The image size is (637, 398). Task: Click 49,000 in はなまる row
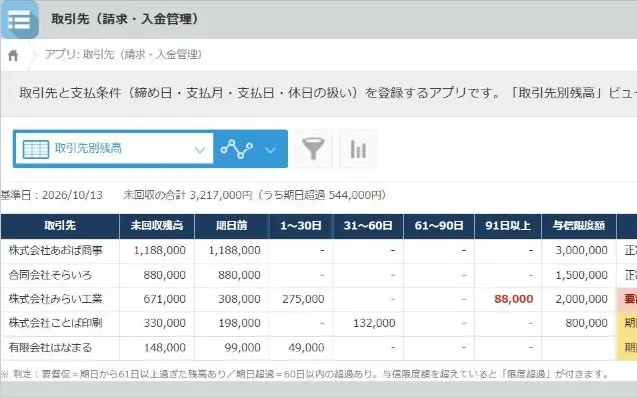306,348
